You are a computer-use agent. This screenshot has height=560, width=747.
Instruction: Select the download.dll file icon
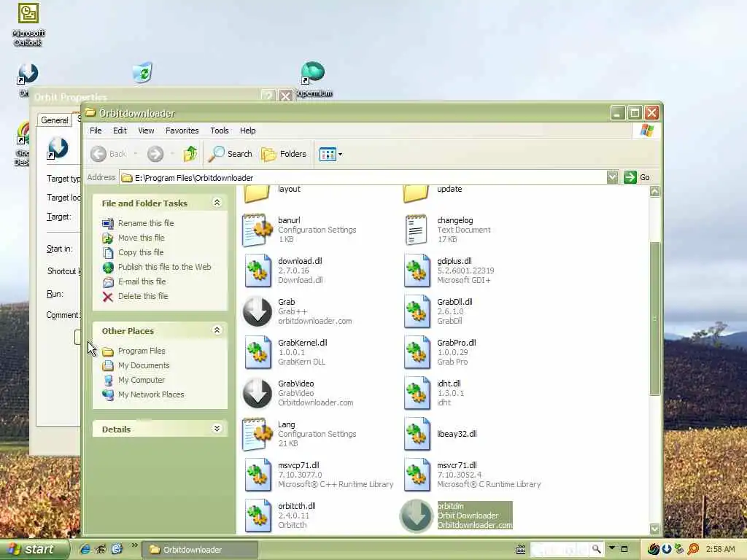click(x=258, y=271)
